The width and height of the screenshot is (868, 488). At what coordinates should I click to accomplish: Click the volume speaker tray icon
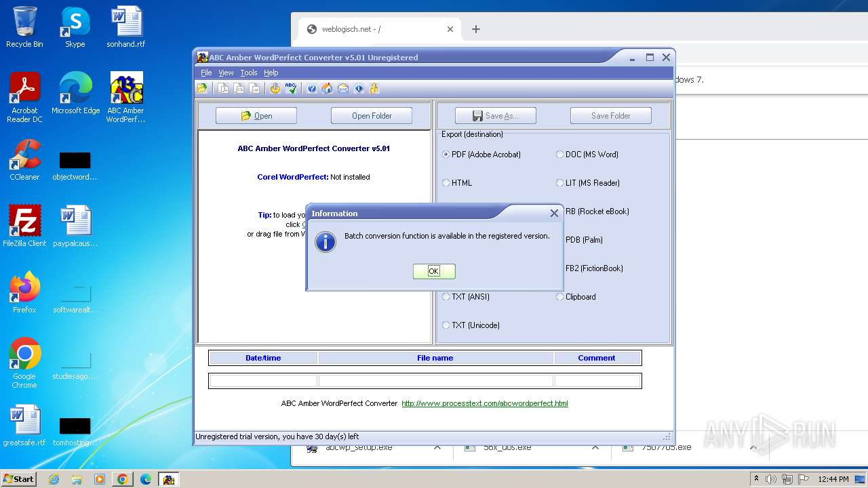pos(771,479)
